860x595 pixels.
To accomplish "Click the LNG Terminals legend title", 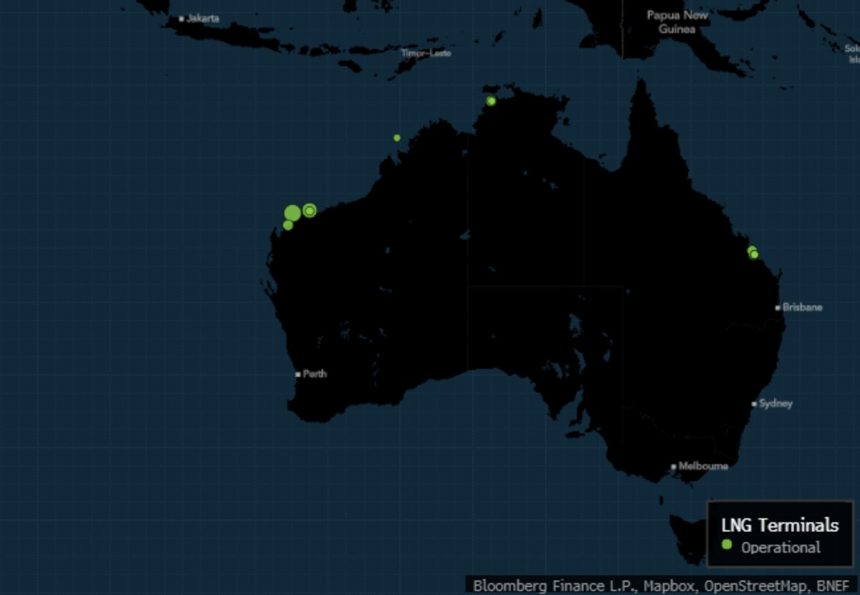I will pos(780,525).
